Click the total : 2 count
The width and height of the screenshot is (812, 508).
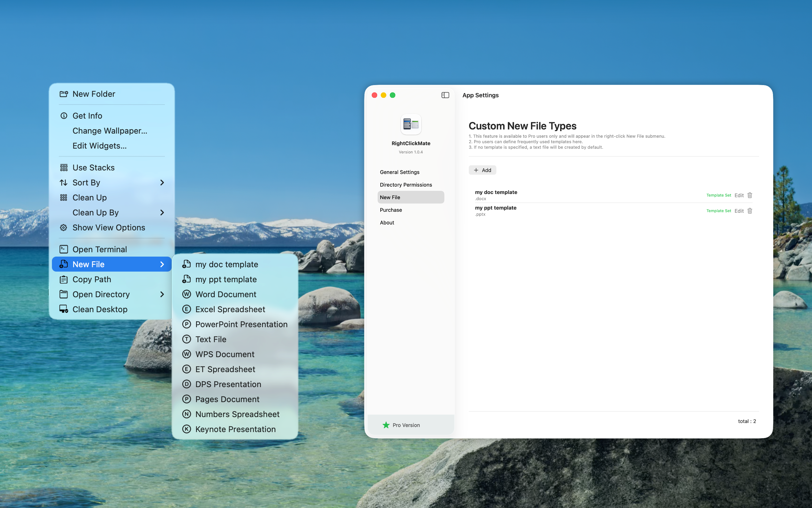point(747,421)
